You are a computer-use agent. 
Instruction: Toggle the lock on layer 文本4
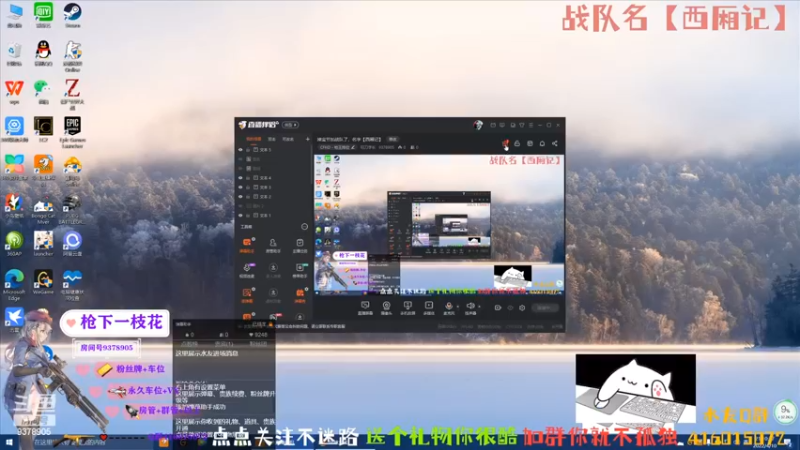coord(248,178)
